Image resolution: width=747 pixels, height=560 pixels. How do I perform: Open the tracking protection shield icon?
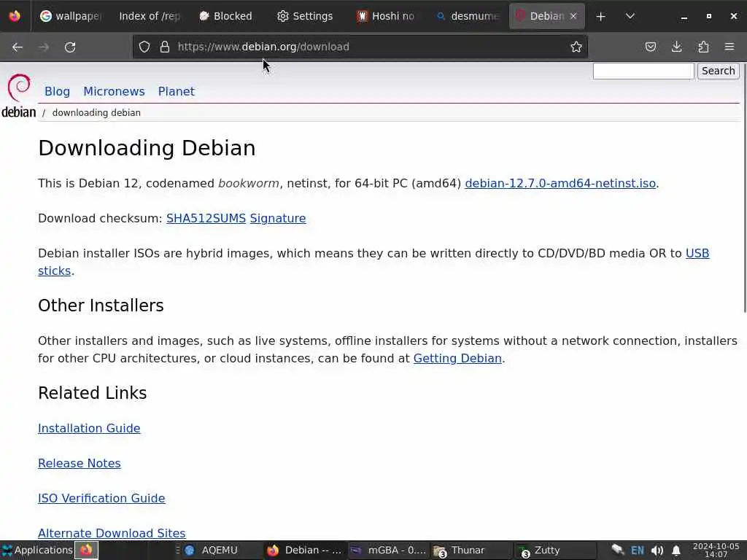tap(144, 47)
